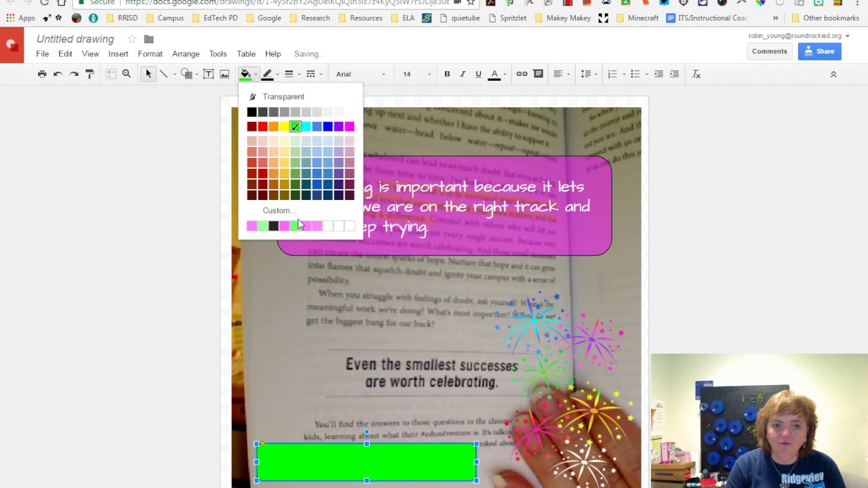Toggle Italic formatting

(462, 74)
